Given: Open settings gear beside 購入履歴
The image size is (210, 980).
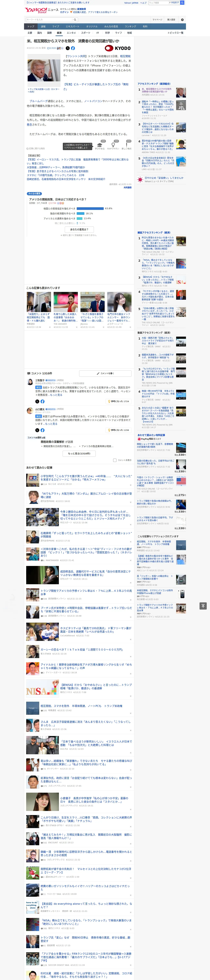Looking at the screenshot, I should 182,20.
